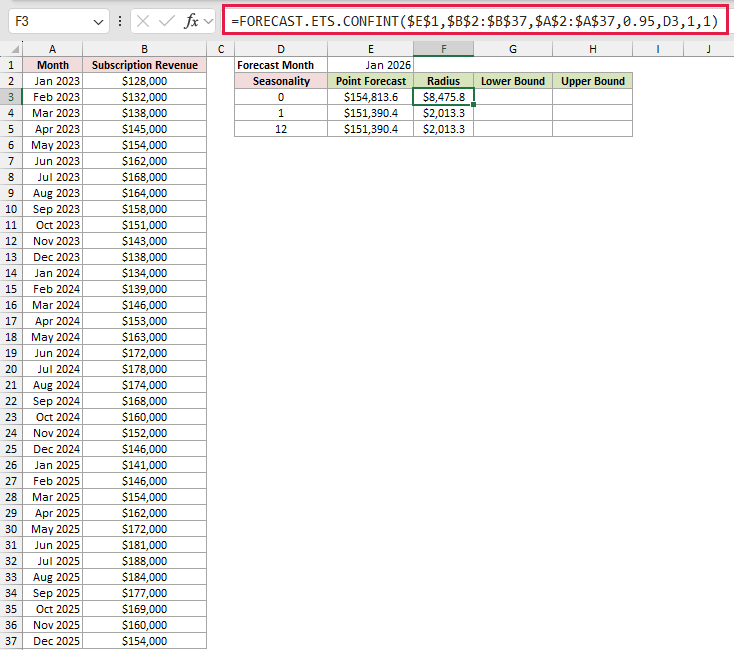Click the Jan 2026 cell
This screenshot has height=650, width=734.
pyautogui.click(x=370, y=65)
